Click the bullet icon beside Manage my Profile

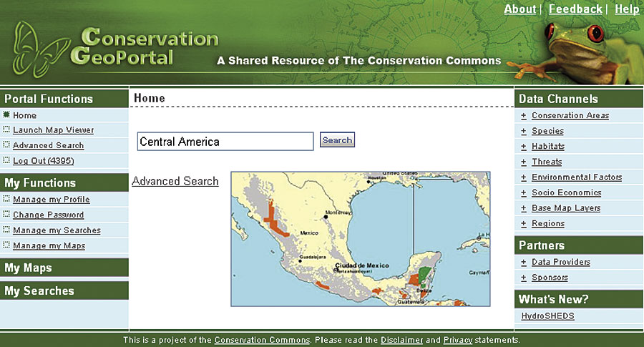point(6,199)
